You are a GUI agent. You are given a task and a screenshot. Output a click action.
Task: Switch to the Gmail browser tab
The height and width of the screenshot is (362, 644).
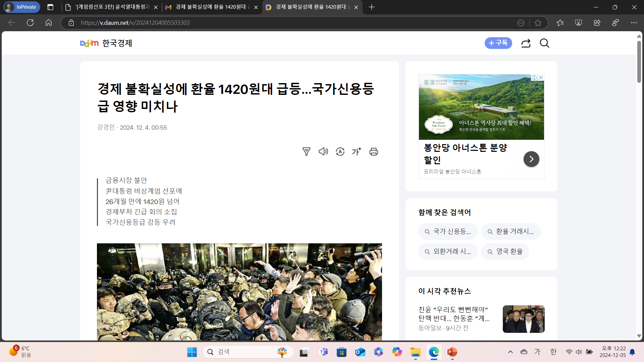(x=211, y=7)
